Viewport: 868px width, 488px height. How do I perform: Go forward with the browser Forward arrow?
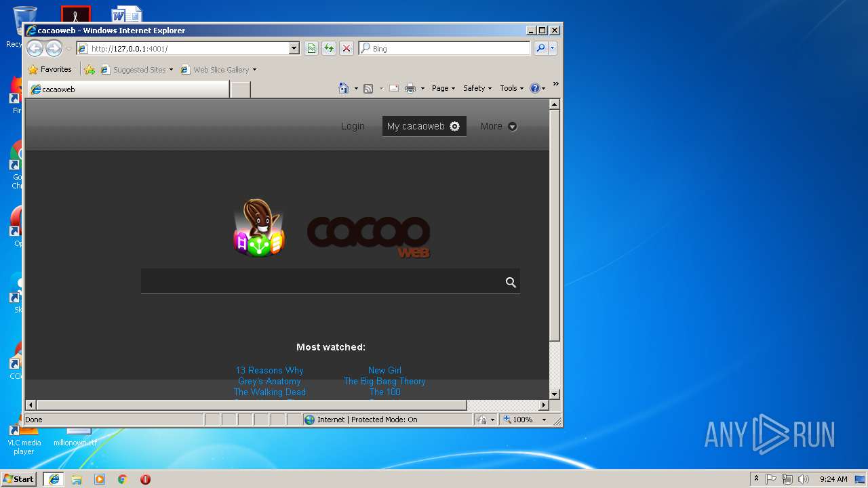coord(54,48)
